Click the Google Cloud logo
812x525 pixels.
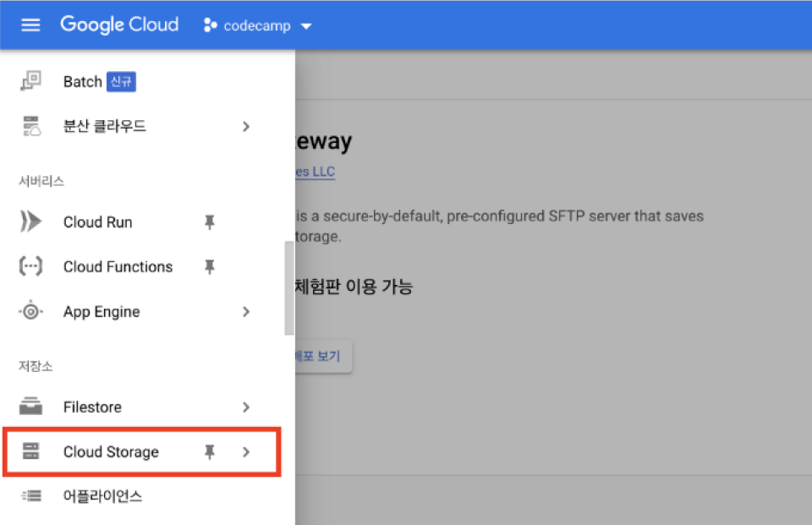pyautogui.click(x=119, y=25)
